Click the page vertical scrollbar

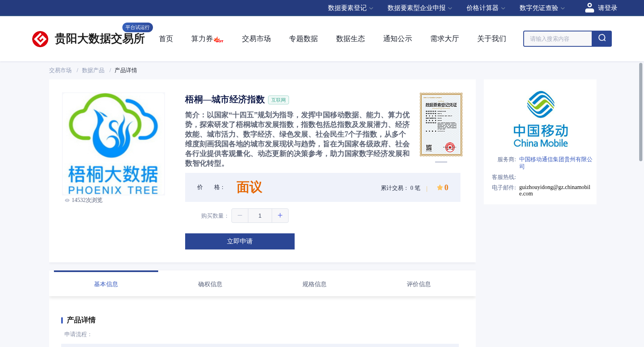(641, 112)
